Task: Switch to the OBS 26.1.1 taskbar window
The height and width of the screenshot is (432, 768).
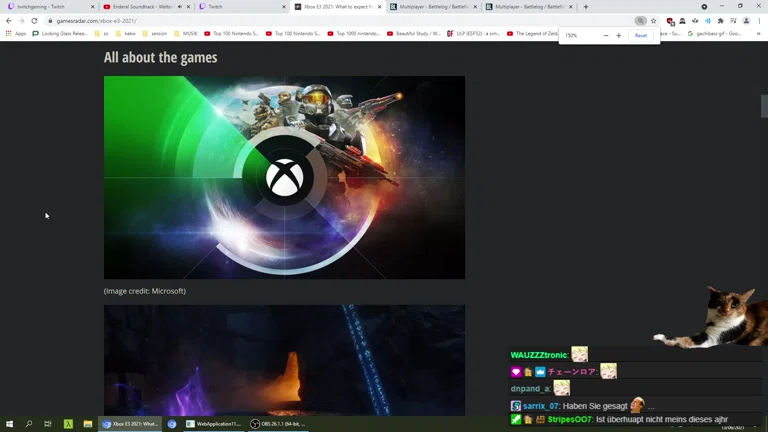Action: (278, 424)
